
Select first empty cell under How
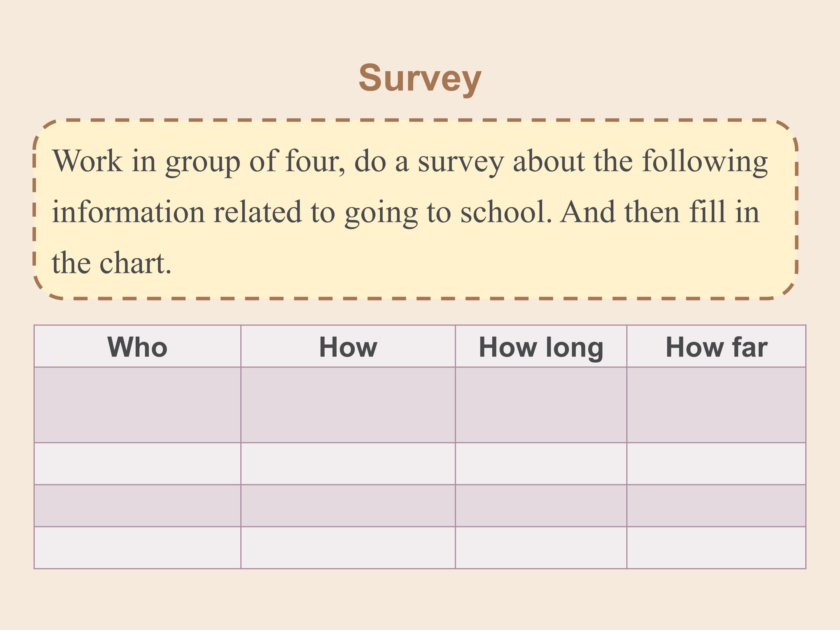tap(348, 405)
